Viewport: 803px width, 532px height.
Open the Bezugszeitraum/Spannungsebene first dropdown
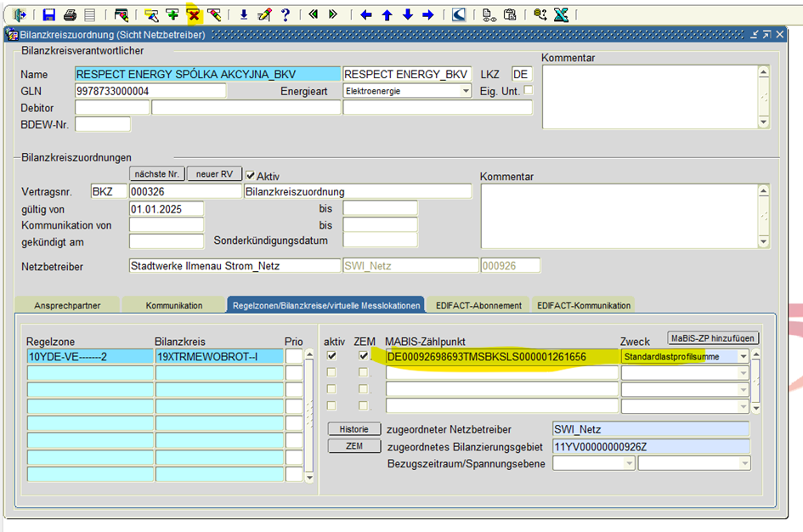[x=629, y=463]
